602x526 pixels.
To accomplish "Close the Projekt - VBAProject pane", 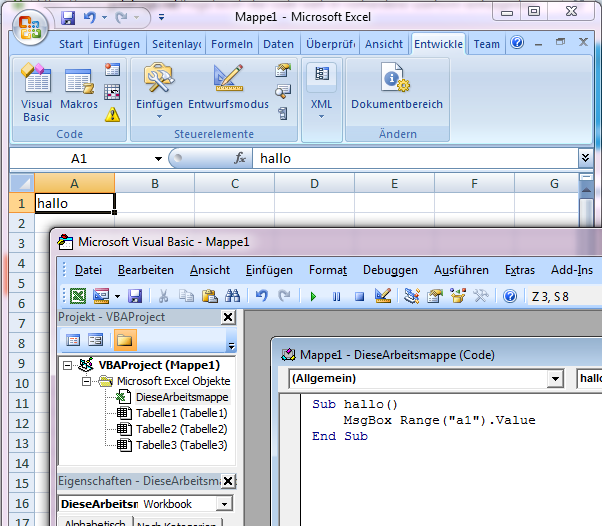I will tap(228, 317).
